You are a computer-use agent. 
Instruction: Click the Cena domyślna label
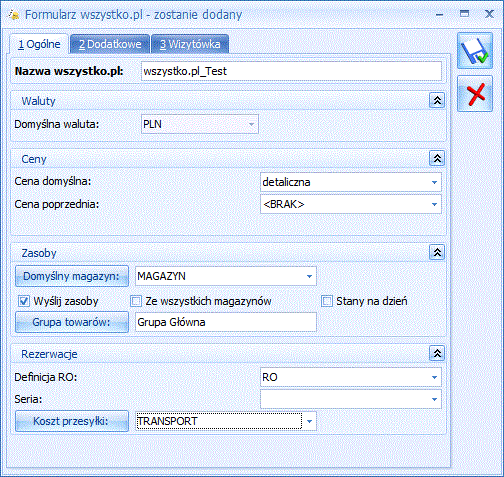[x=53, y=182]
